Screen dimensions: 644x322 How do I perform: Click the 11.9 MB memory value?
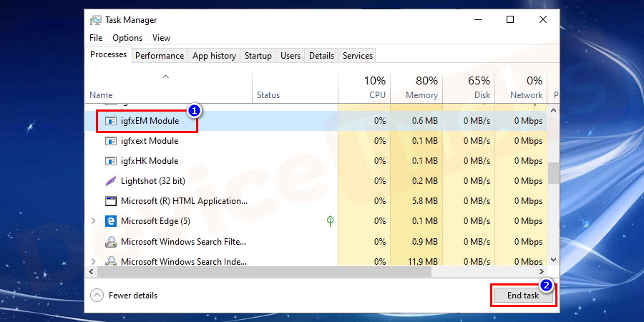point(423,261)
